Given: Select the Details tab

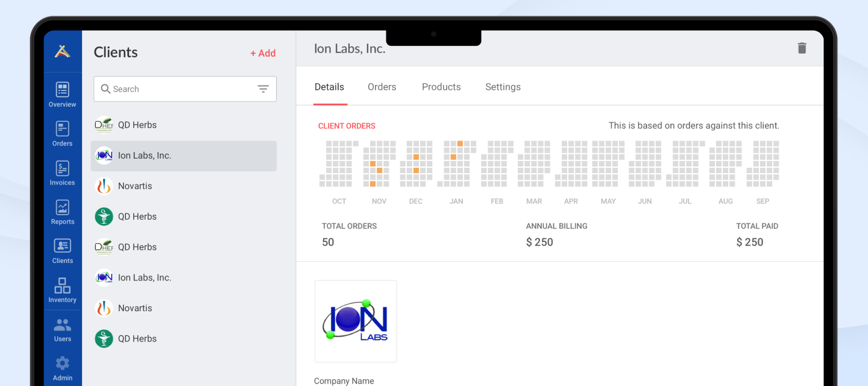Looking at the screenshot, I should (x=329, y=87).
